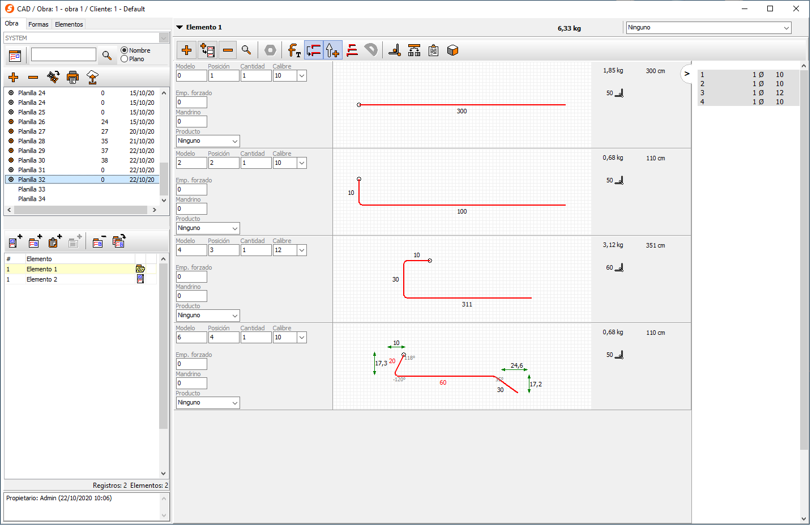Open the zoom magnifier tool in Elemento 1 toolbar
This screenshot has height=528, width=812.
point(246,50)
